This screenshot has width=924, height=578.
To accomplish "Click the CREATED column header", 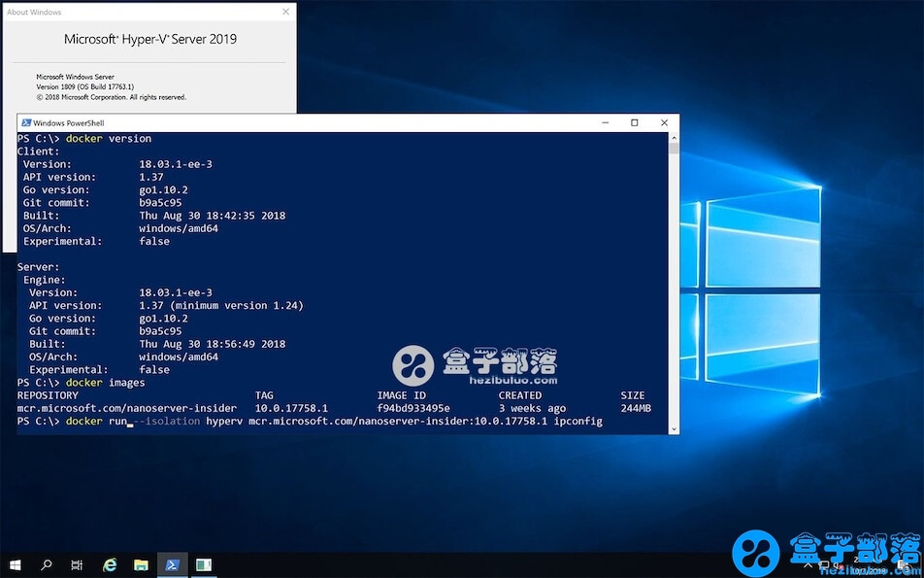I will [520, 395].
